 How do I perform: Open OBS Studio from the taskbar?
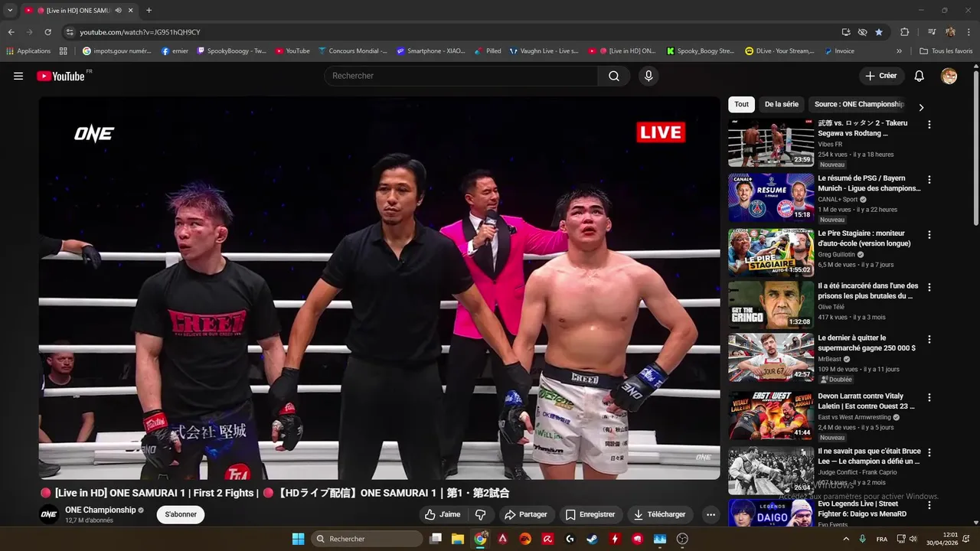[682, 539]
